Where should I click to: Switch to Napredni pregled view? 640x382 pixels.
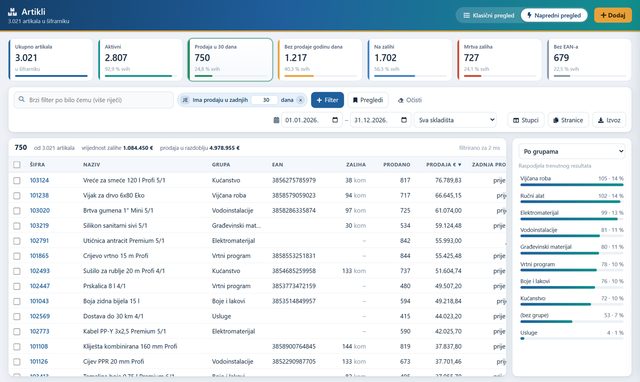click(554, 16)
